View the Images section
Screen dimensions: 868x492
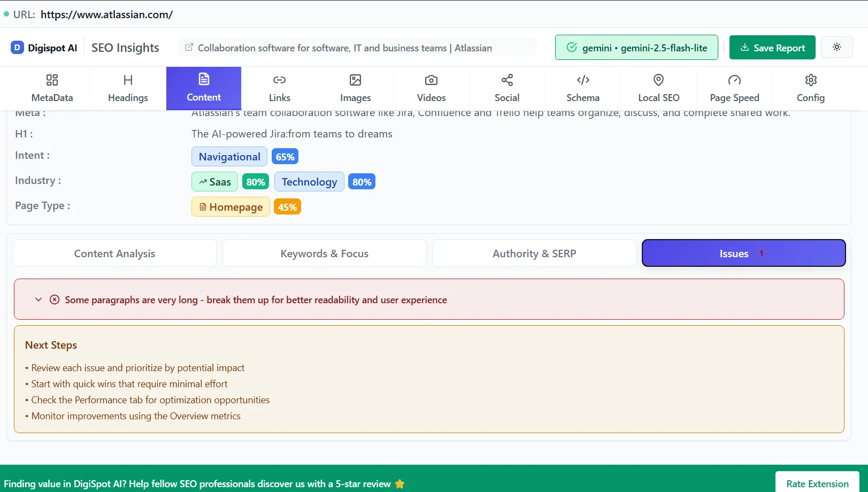pos(355,88)
